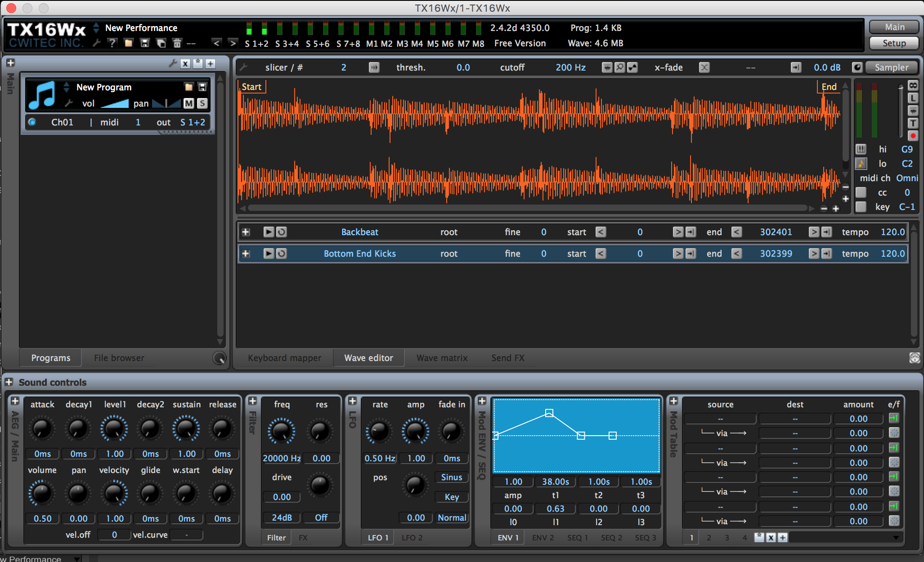Expand the Bottom End Kicks row

pyautogui.click(x=246, y=254)
